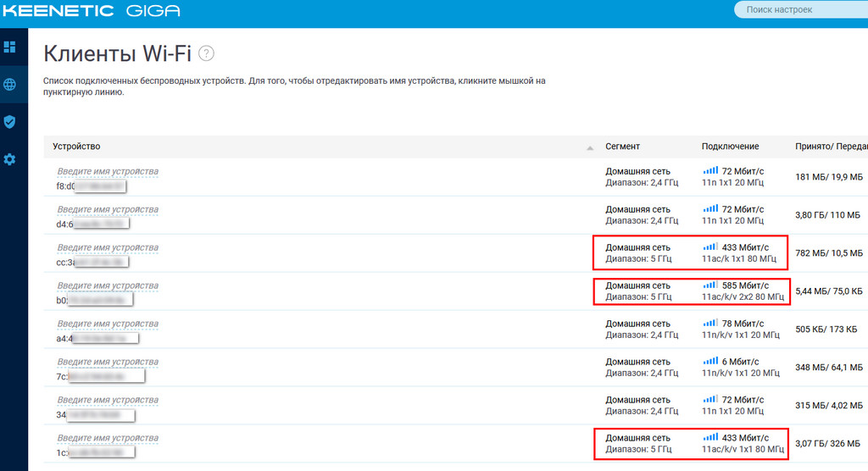The image size is (868, 471).
Task: Edit device name for f8:d0 client
Action: [x=108, y=172]
